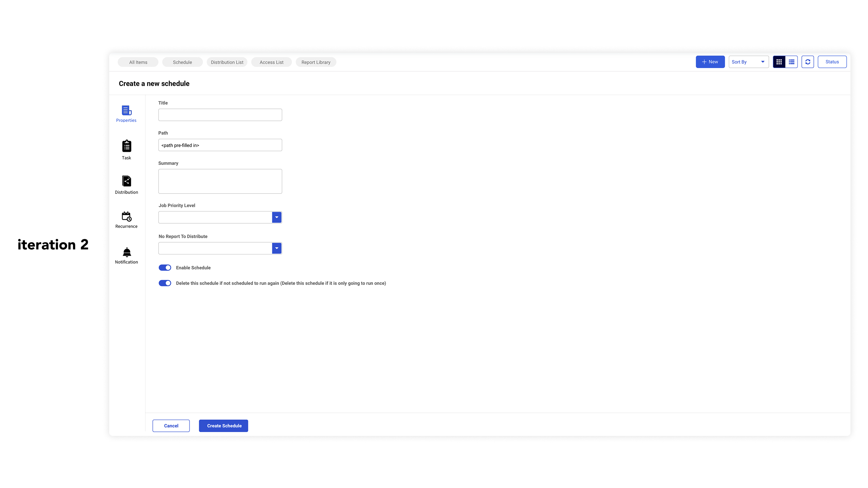Switch to list view icon
The height and width of the screenshot is (488, 868).
(791, 62)
